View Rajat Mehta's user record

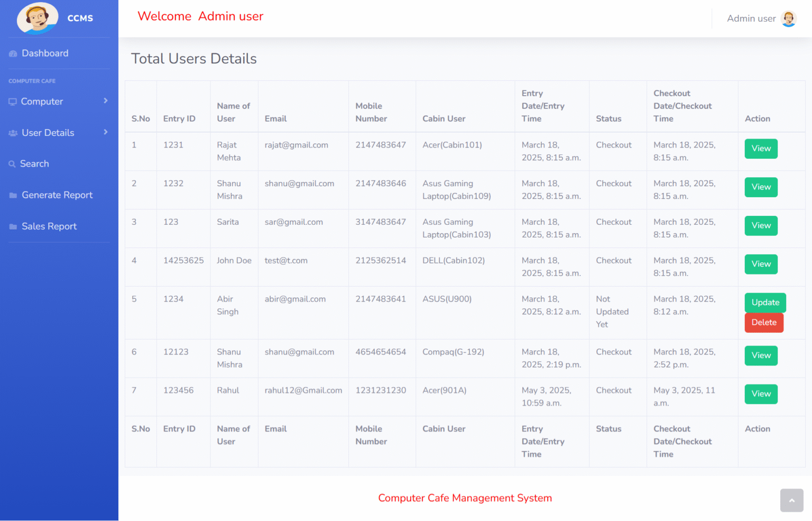tap(761, 149)
